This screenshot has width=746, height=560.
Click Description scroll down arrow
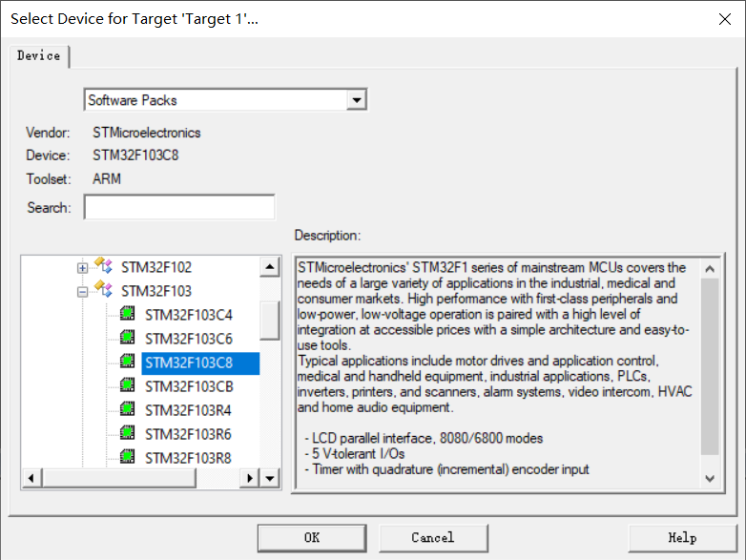[x=710, y=478]
